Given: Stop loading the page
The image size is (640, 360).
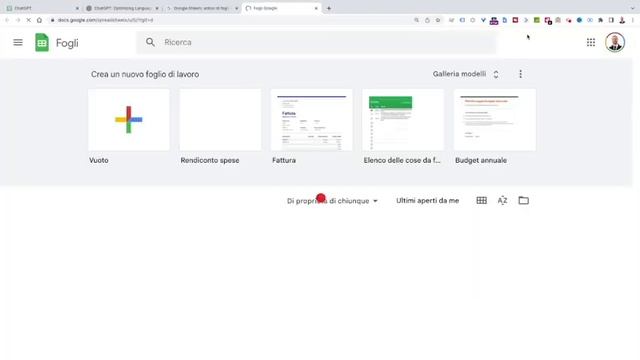Looking at the screenshot, I should click(x=29, y=20).
